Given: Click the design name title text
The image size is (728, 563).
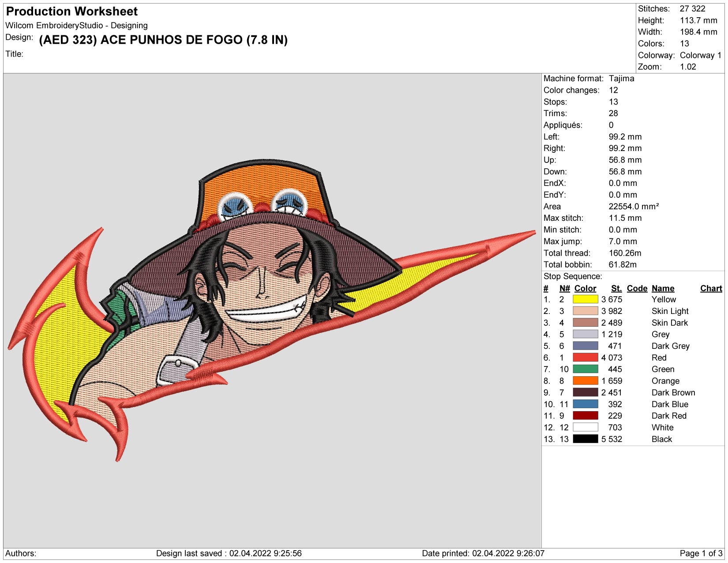Looking at the screenshot, I should point(163,40).
